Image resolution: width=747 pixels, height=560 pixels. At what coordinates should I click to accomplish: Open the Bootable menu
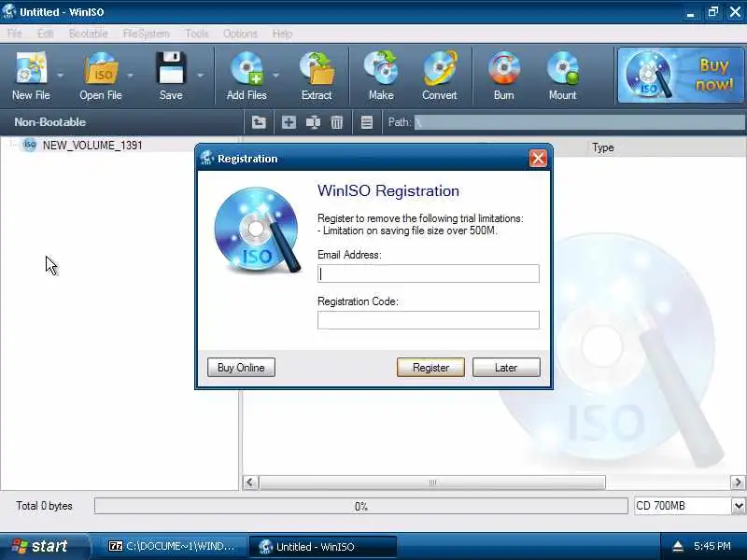[x=88, y=34]
